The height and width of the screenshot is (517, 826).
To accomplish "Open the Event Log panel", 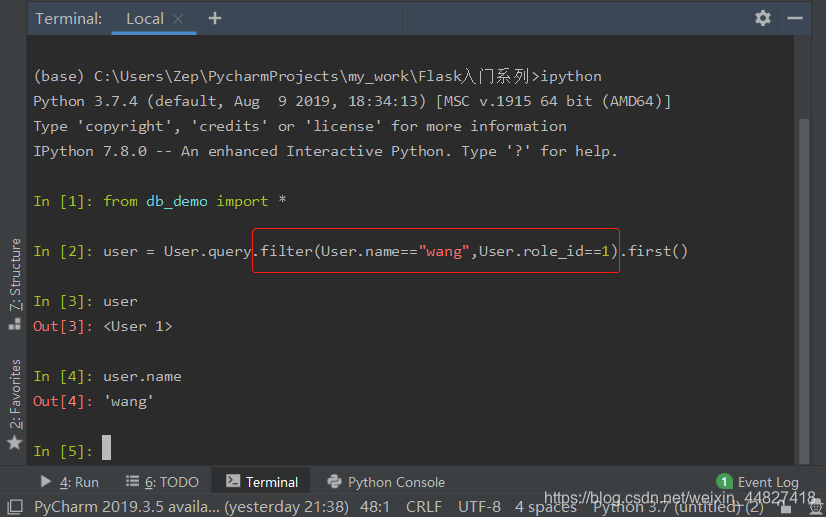I will pos(768,482).
